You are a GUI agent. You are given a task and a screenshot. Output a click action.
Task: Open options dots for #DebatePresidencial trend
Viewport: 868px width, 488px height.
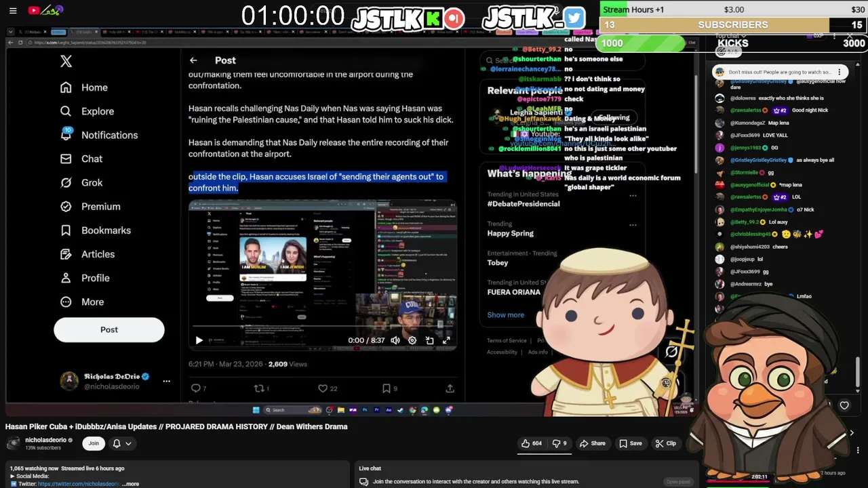click(x=633, y=196)
